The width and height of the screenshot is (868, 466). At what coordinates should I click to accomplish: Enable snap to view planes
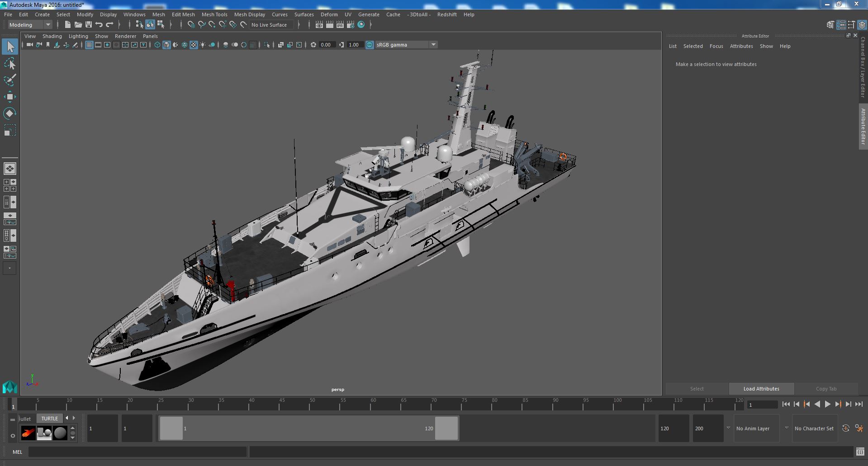point(233,25)
